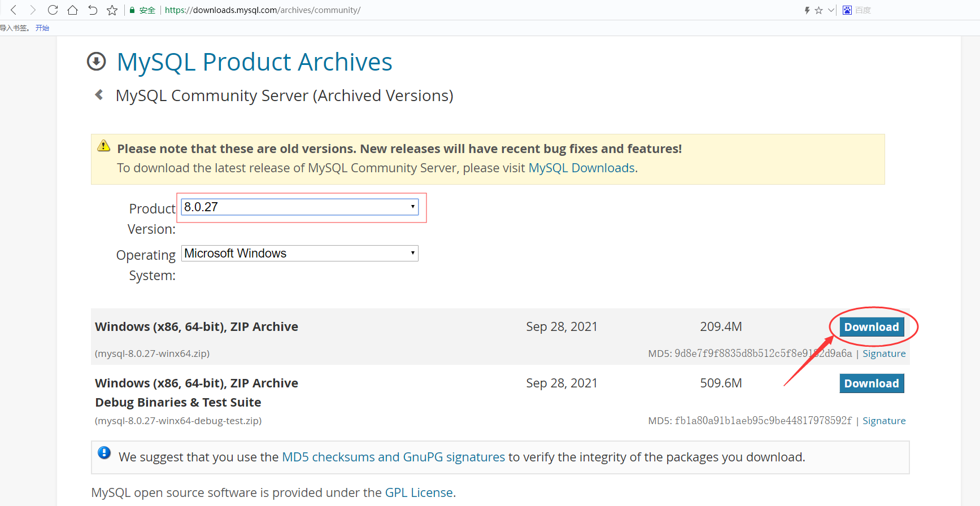Click the MySQL Product Archives heading
Screen dimensions: 980x506
pos(255,62)
